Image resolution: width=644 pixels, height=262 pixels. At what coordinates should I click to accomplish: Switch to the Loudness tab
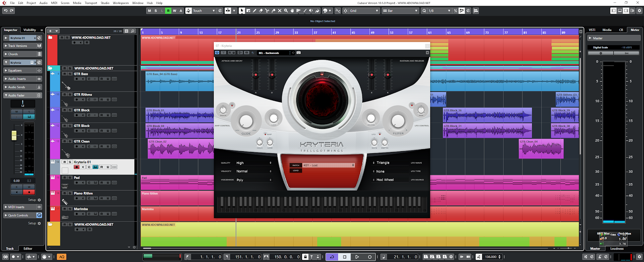(617, 249)
